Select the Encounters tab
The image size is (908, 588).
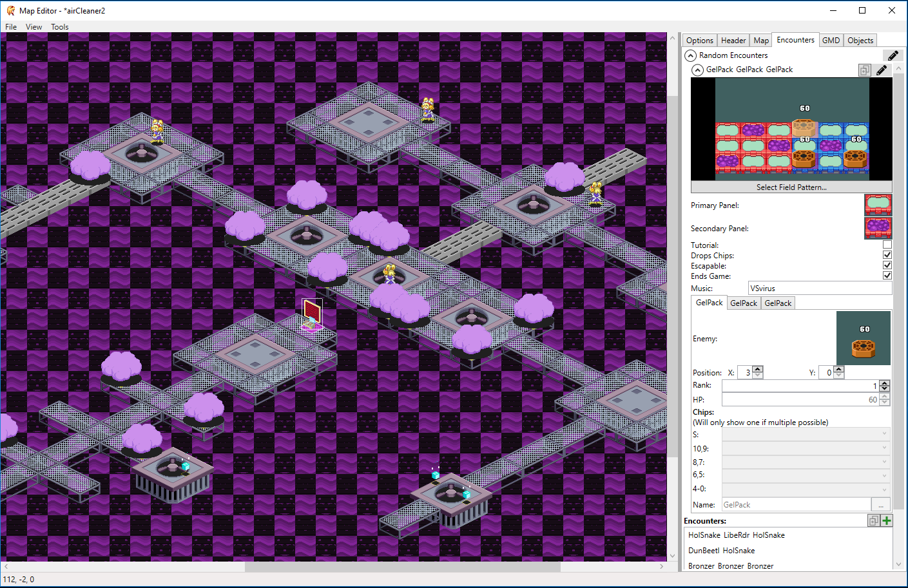796,39
